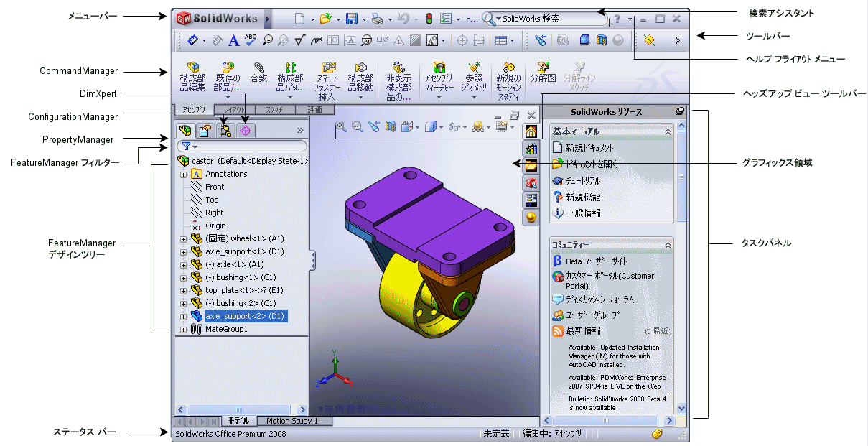Collapse the 基本マニュアル section

coord(668,132)
